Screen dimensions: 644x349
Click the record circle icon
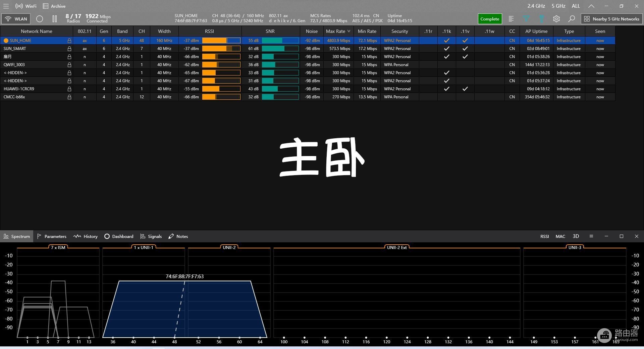(40, 19)
